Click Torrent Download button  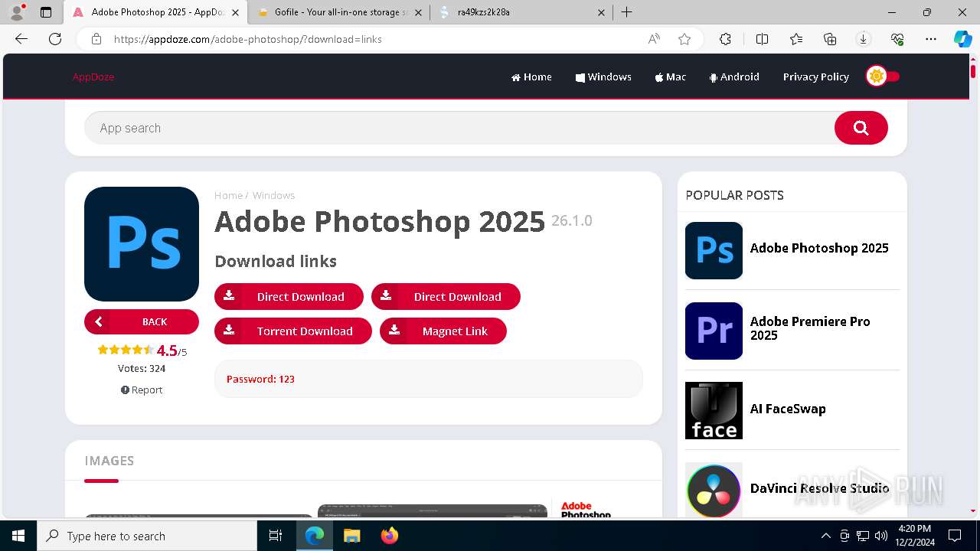pyautogui.click(x=293, y=331)
